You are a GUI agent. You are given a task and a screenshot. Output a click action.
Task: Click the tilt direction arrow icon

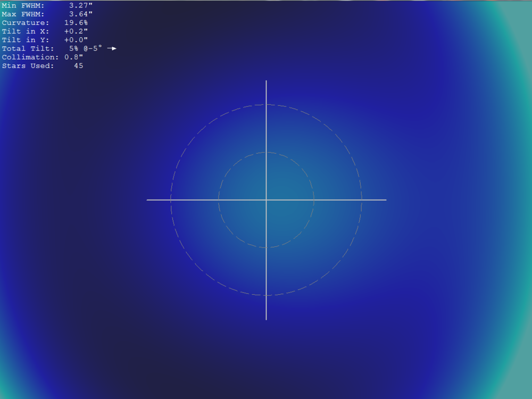click(112, 48)
